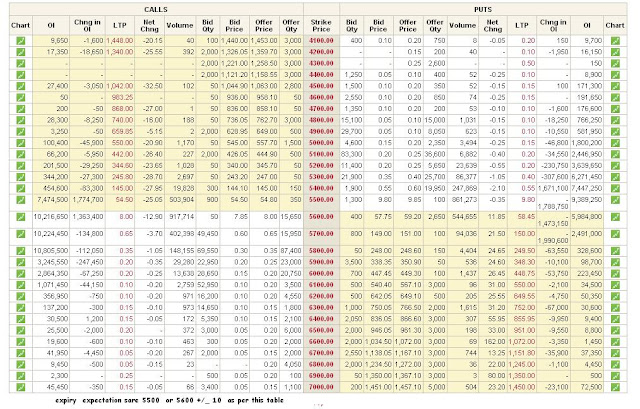Screen dimensions: 640x409
Task: Click the calls chart icon in the 5700.00 row
Action: click(x=20, y=234)
